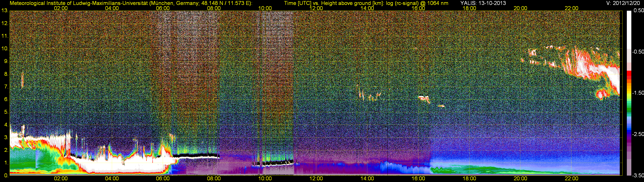Click '08:00' on the lower time axis
Viewport: 644px width, 182px height.
coord(214,179)
